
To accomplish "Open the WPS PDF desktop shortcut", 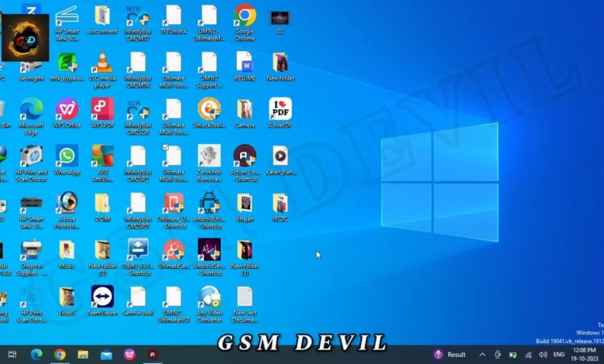I will [102, 109].
